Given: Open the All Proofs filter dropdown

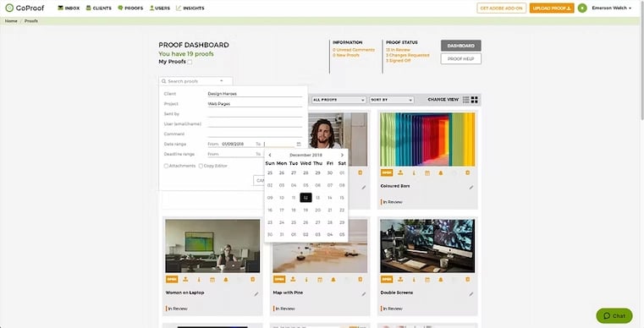Looking at the screenshot, I should point(339,100).
